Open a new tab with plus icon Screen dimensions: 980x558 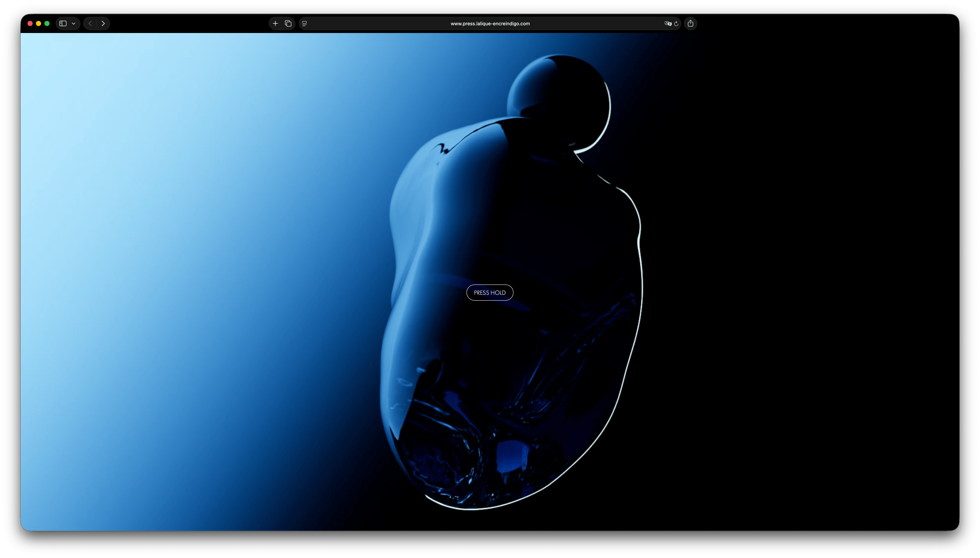coord(275,23)
